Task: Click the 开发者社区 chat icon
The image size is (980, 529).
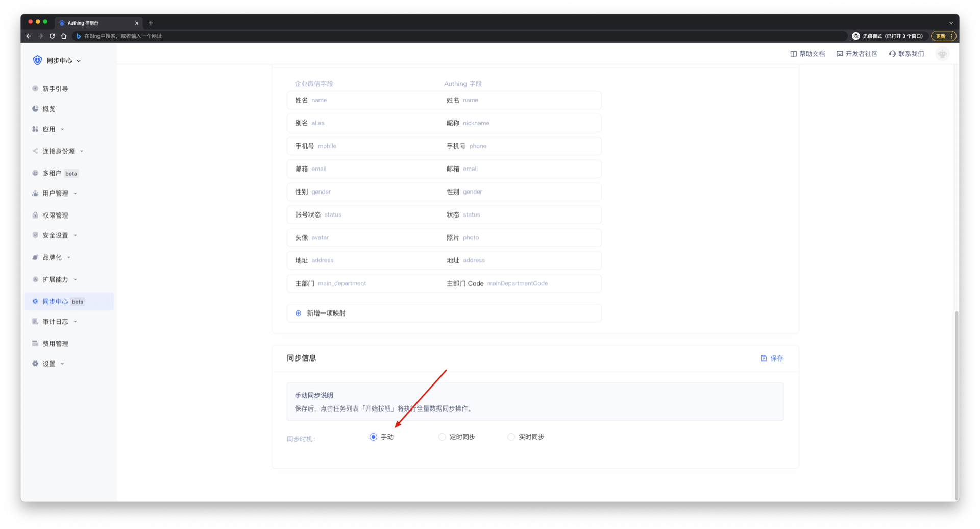Action: click(x=840, y=54)
